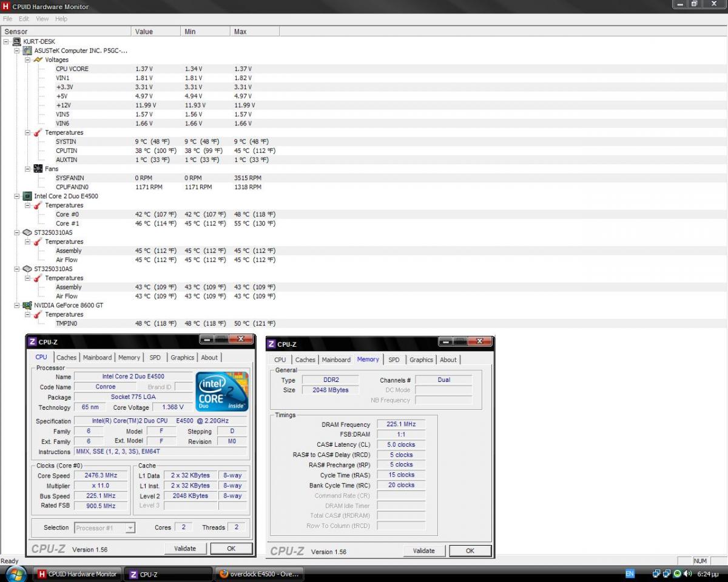Click Validate in the CPU-Z memory window
This screenshot has width=728, height=582.
click(x=424, y=551)
